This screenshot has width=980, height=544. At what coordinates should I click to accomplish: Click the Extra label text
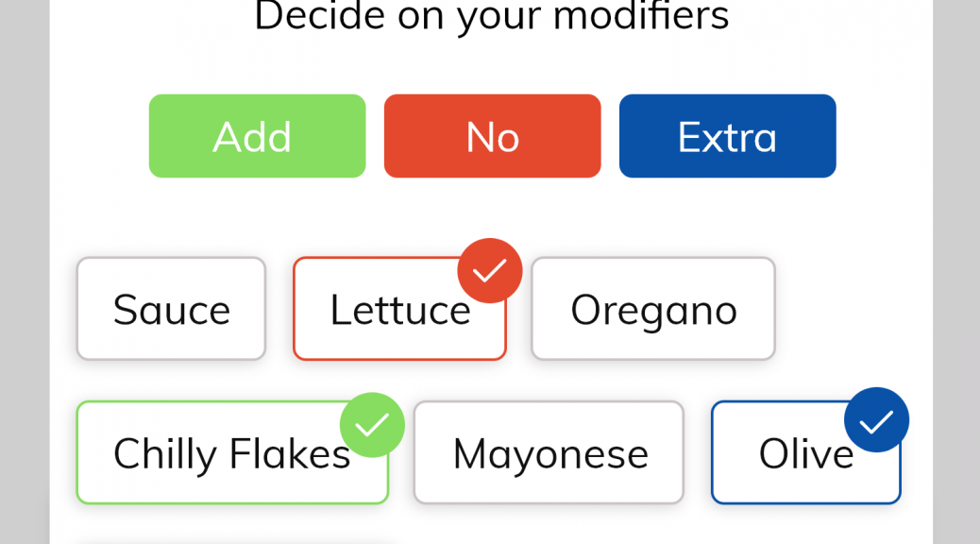(x=728, y=138)
